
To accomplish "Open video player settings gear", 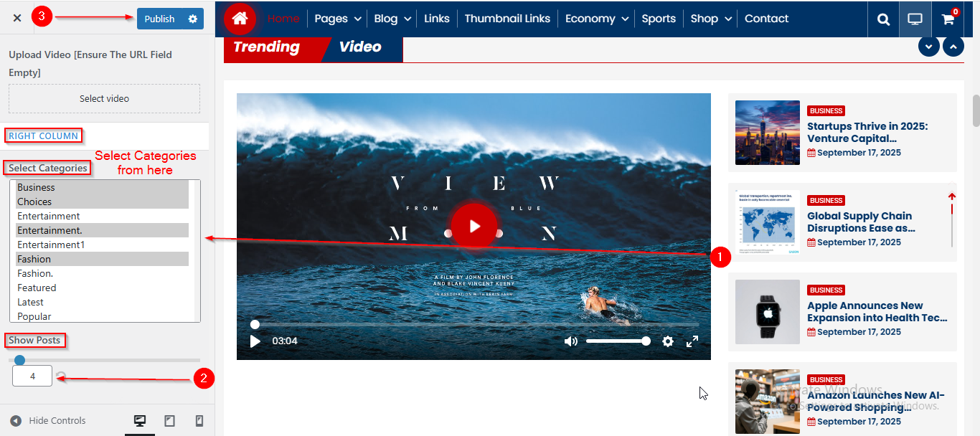I will tap(668, 341).
